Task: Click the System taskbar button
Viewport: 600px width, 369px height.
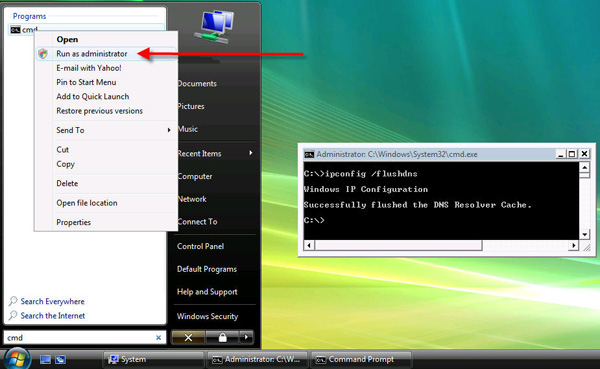Action: (x=153, y=359)
